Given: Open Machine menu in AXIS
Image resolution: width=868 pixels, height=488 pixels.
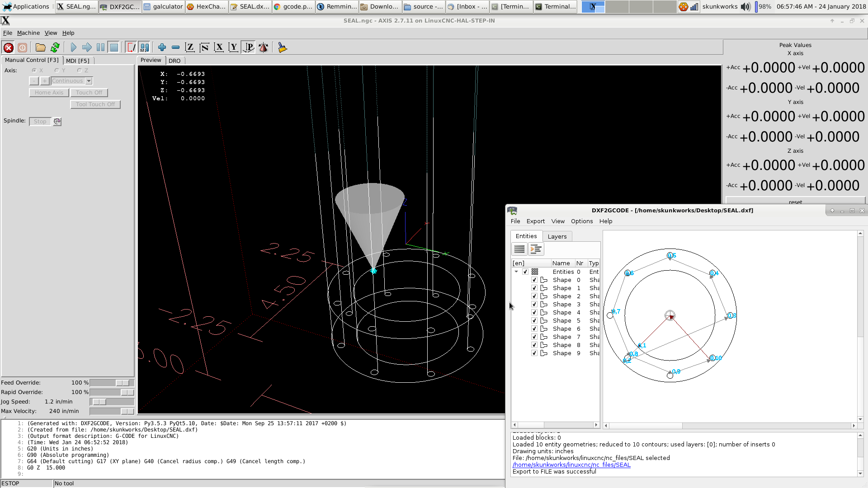Looking at the screenshot, I should click(28, 33).
